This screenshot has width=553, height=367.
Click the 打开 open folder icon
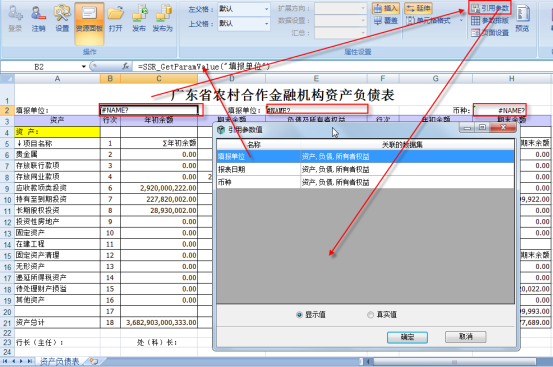point(116,18)
